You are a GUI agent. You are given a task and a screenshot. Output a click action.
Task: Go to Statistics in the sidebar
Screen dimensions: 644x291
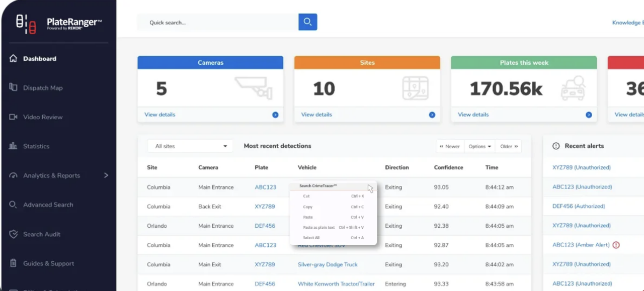pyautogui.click(x=36, y=146)
